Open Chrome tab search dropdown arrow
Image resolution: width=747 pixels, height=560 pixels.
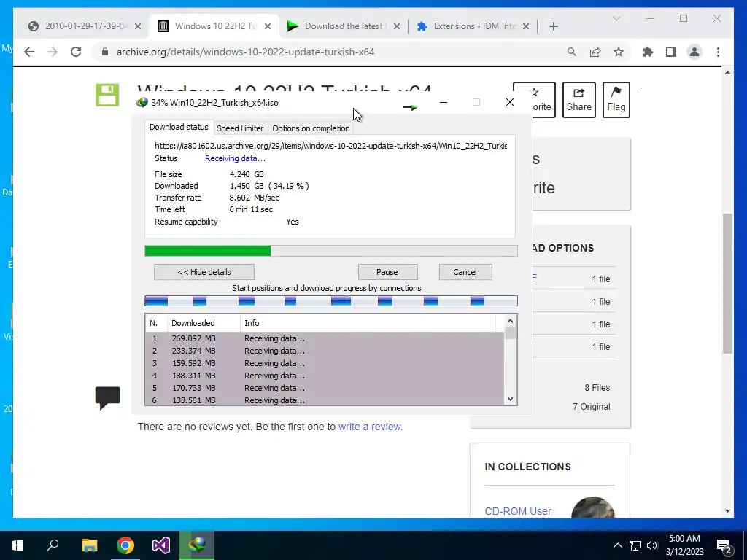coord(616,18)
